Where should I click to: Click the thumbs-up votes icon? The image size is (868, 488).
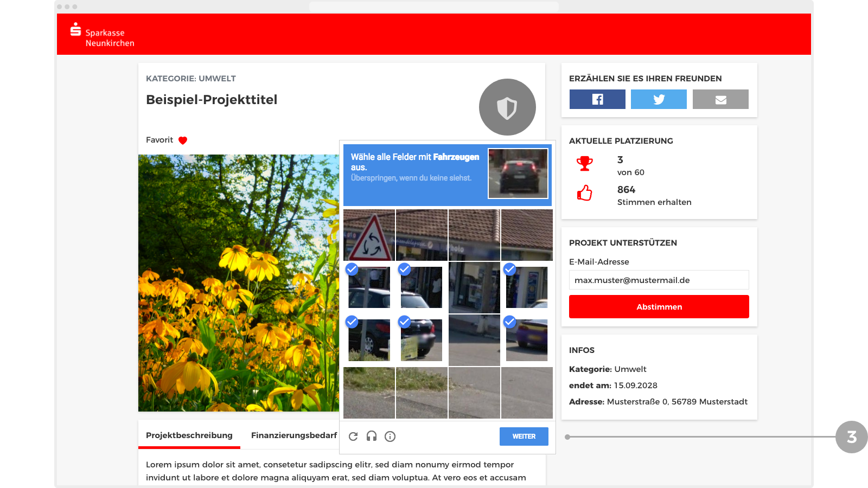coord(584,192)
